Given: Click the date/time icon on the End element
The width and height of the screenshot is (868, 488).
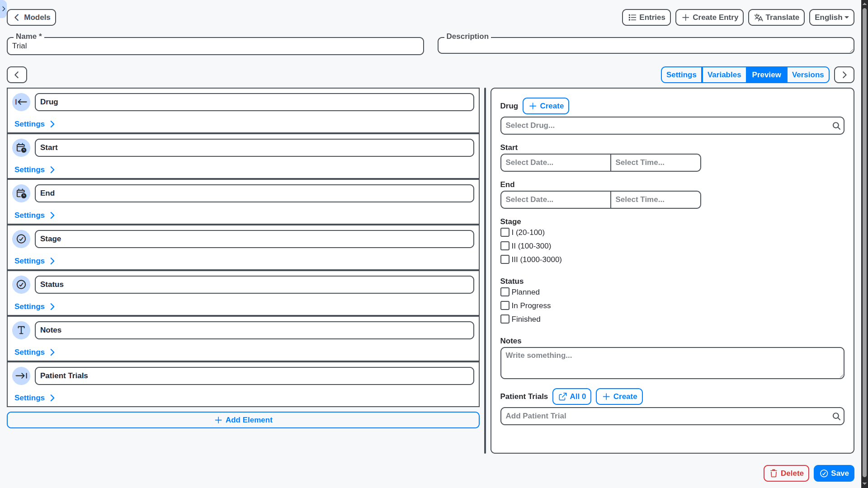Looking at the screenshot, I should 21,193.
